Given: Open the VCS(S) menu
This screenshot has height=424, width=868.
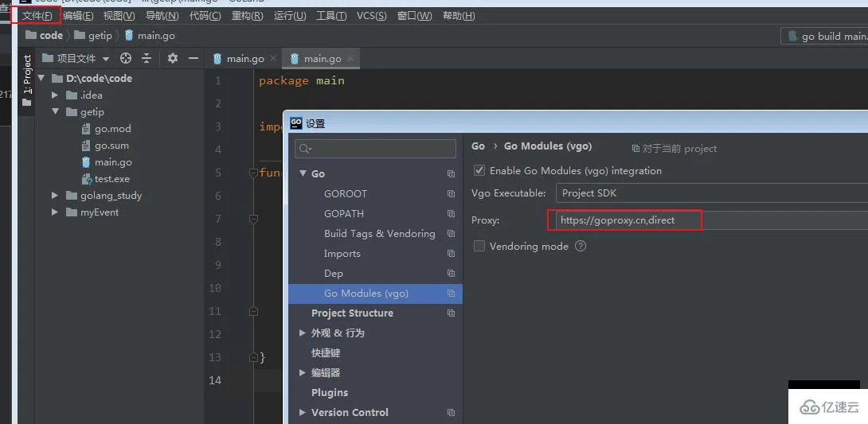Looking at the screenshot, I should tap(371, 16).
